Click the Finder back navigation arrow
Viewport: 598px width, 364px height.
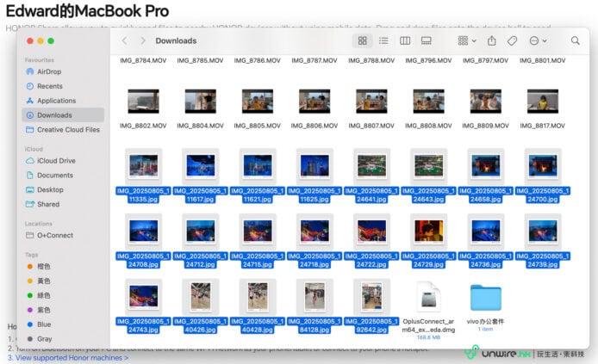coord(125,40)
